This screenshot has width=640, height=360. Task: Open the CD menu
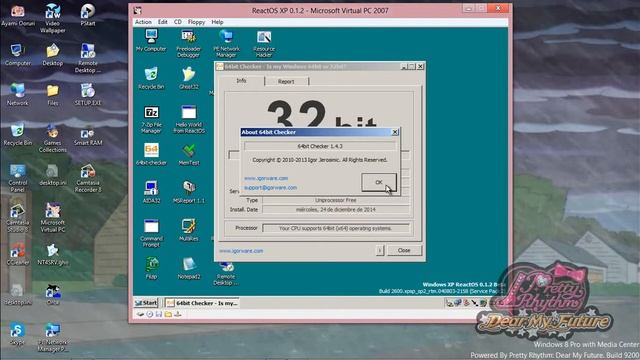click(178, 22)
